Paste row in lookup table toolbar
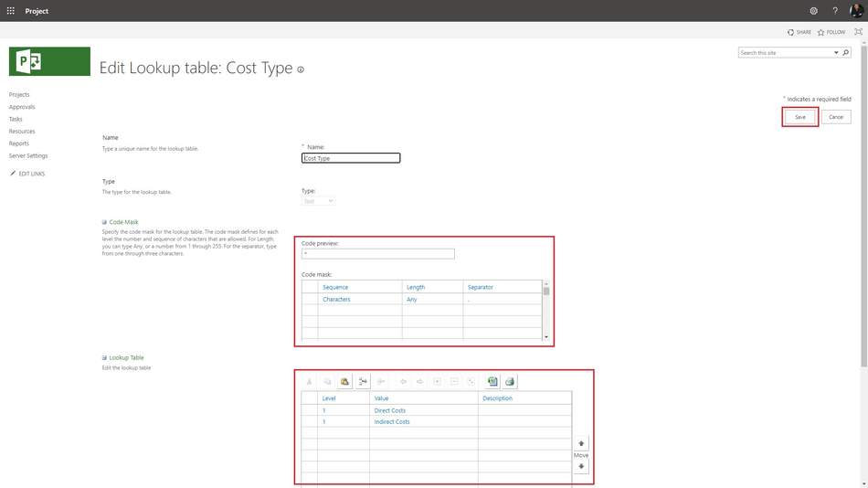This screenshot has width=868, height=488. tap(344, 381)
